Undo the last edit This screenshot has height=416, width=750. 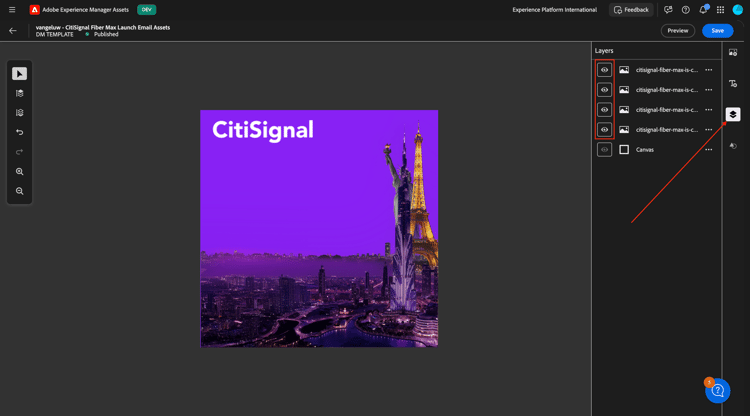20,132
